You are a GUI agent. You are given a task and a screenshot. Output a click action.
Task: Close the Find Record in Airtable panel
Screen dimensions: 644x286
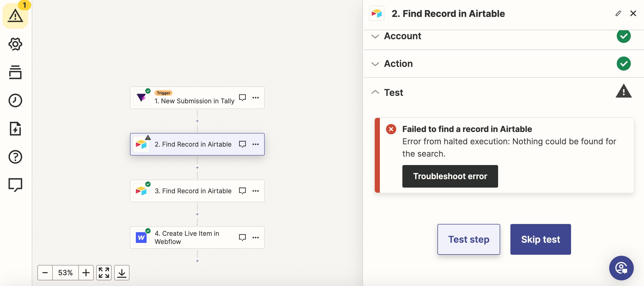[x=633, y=13]
